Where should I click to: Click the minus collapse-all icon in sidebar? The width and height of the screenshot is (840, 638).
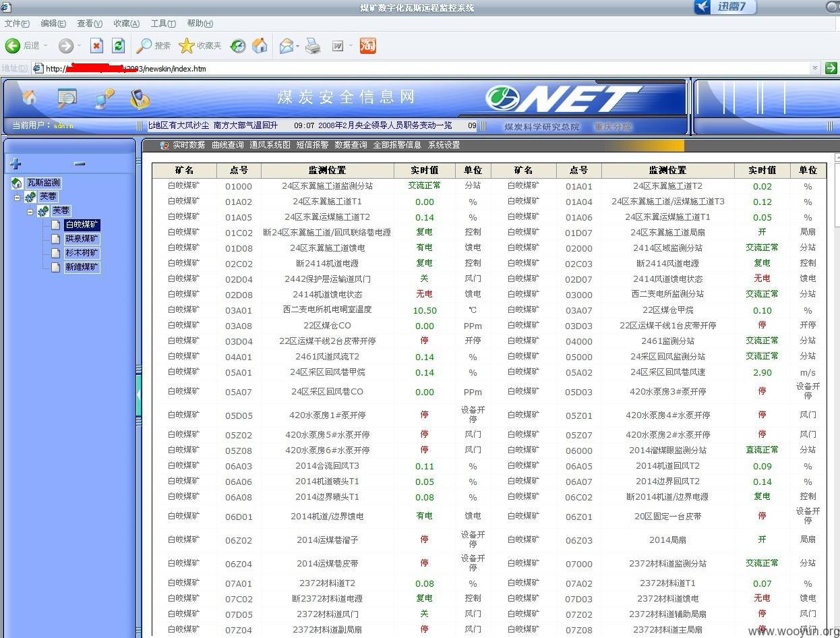click(80, 163)
